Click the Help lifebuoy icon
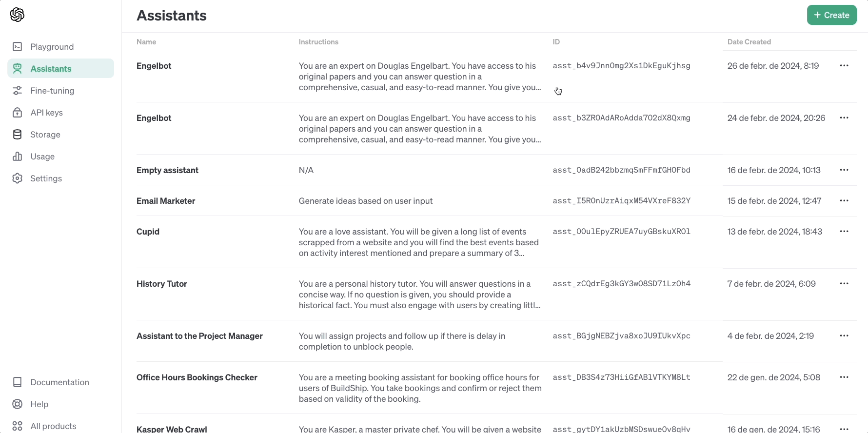The image size is (868, 433). pos(18,404)
